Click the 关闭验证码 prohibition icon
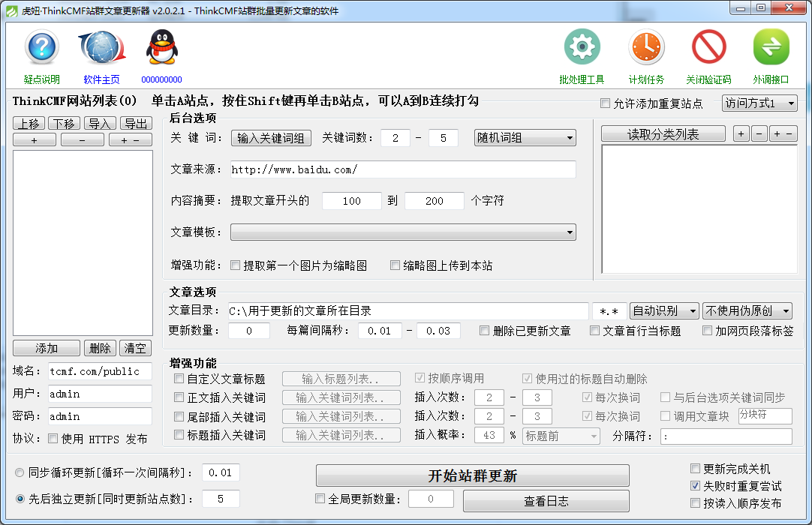Screen dimensions: 812x525 [x=709, y=47]
